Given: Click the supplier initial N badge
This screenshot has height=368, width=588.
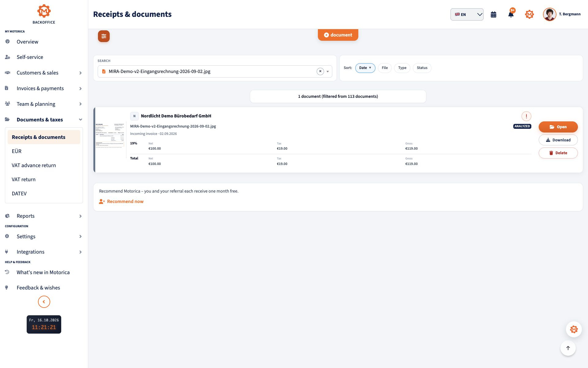Looking at the screenshot, I should (134, 116).
